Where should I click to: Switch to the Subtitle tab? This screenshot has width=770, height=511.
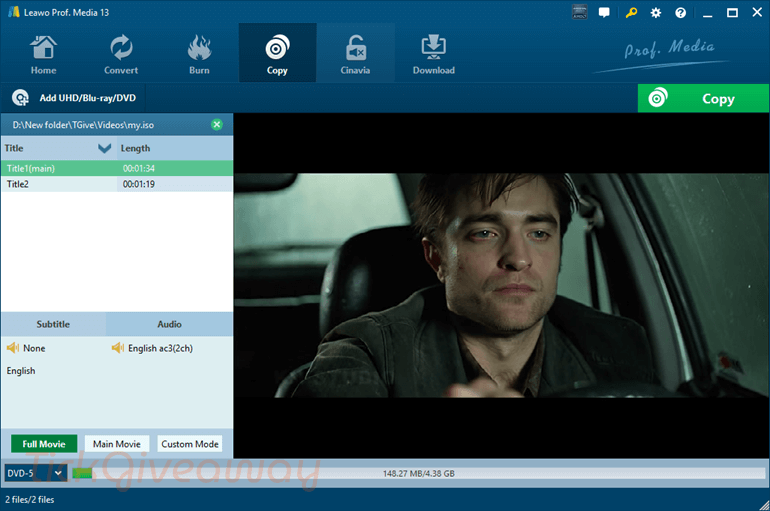coord(53,324)
